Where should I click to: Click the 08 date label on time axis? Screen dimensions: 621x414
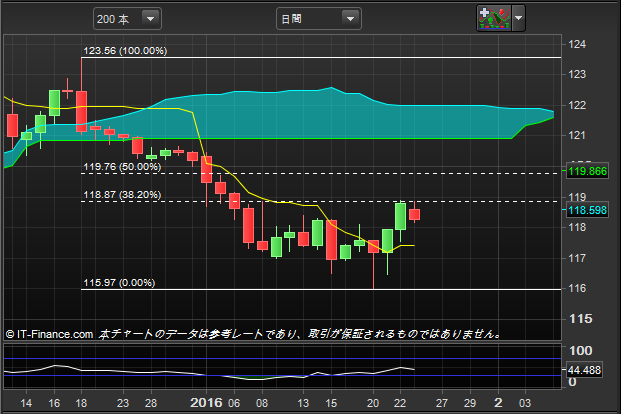(x=262, y=403)
